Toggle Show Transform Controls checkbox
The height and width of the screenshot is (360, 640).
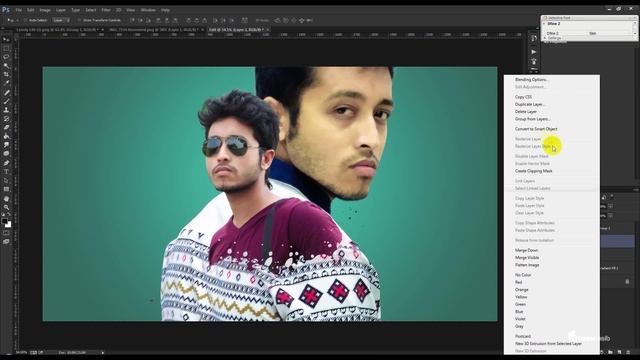79,20
